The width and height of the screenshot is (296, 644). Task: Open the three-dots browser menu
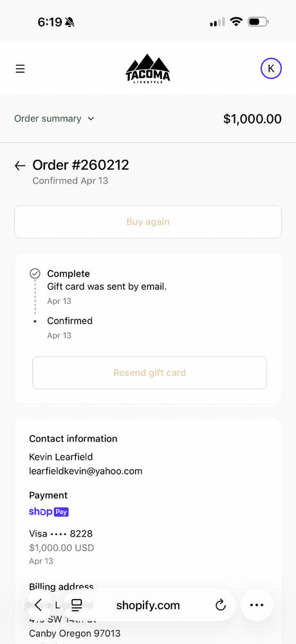pos(257,605)
